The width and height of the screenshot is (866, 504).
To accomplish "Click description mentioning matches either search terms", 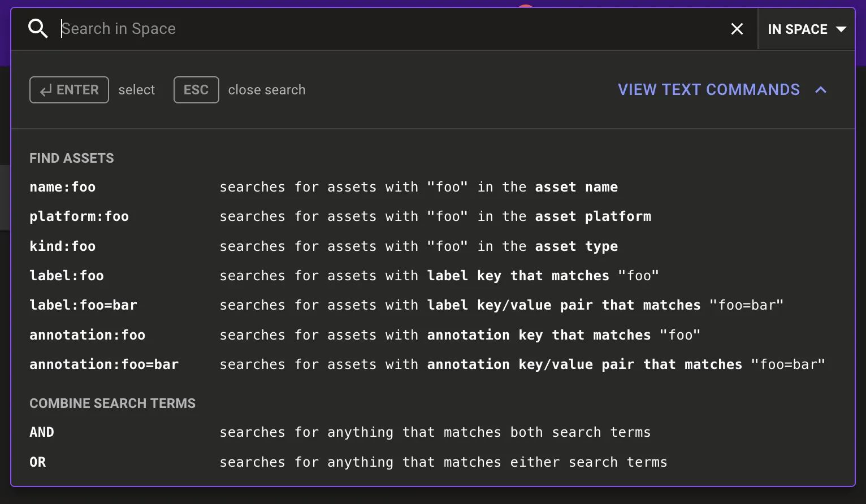I will [x=443, y=462].
